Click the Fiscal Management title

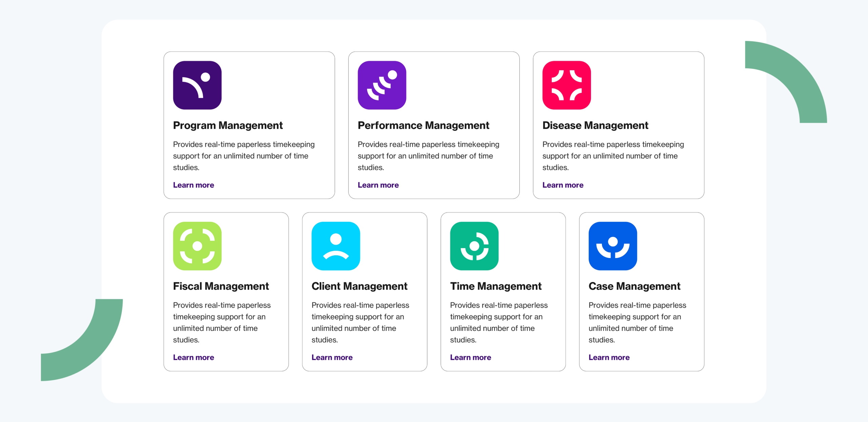pos(221,286)
